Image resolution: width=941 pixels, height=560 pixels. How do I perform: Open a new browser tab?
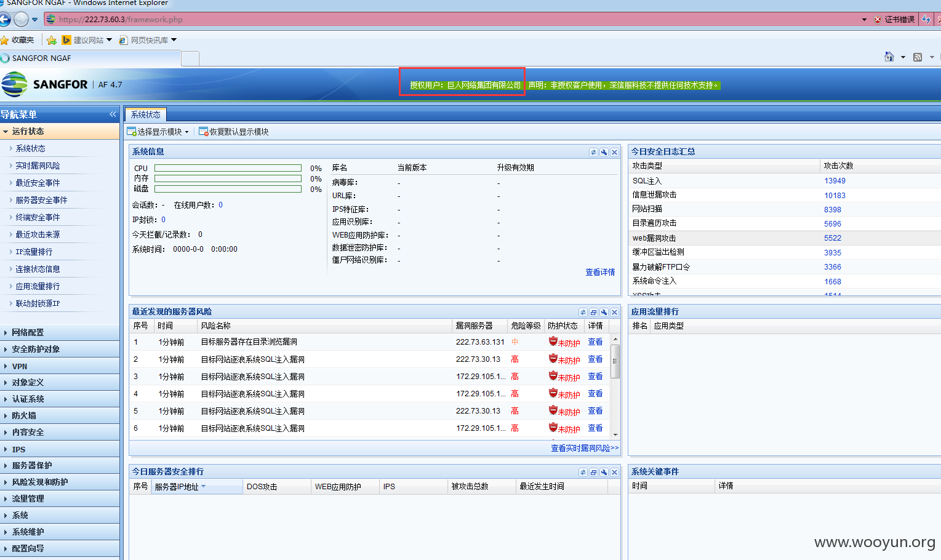190,58
